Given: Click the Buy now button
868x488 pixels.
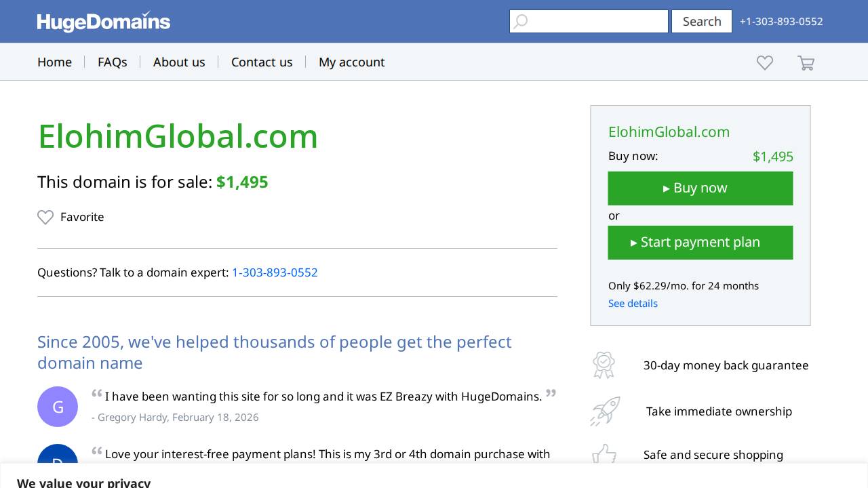Looking at the screenshot, I should (700, 188).
